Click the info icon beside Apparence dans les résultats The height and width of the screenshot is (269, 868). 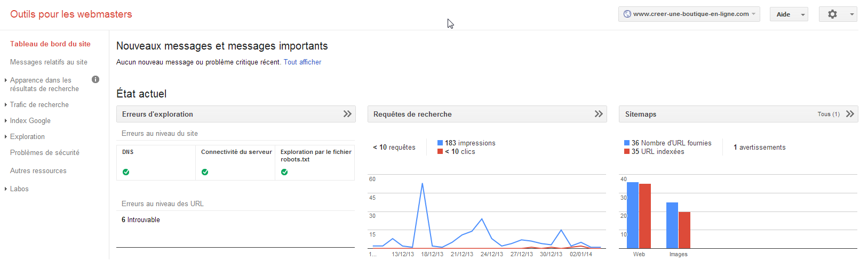pyautogui.click(x=95, y=79)
